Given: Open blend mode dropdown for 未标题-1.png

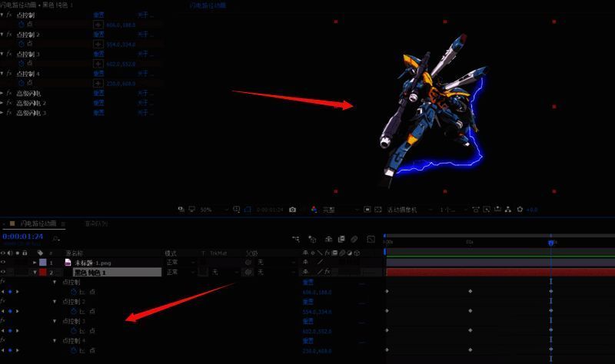Looking at the screenshot, I should [180, 262].
